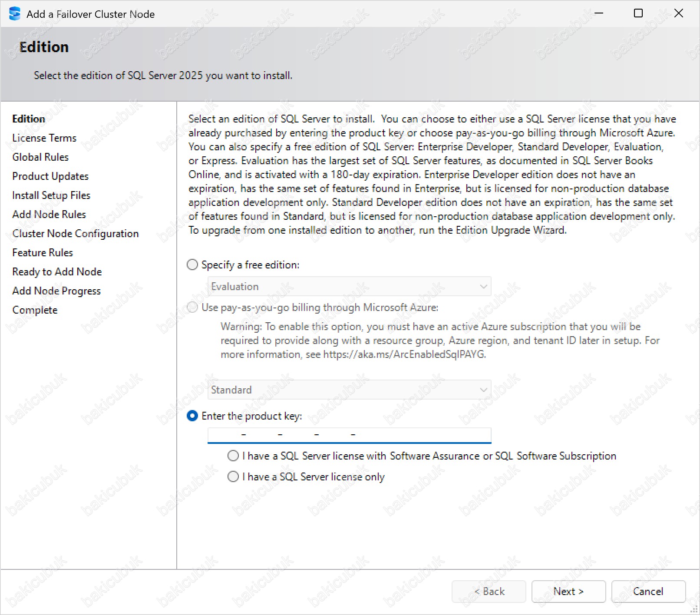Viewport: 700px width, 615px height.
Task: Close the Add a Failover Cluster Node dialog
Action: 678,13
